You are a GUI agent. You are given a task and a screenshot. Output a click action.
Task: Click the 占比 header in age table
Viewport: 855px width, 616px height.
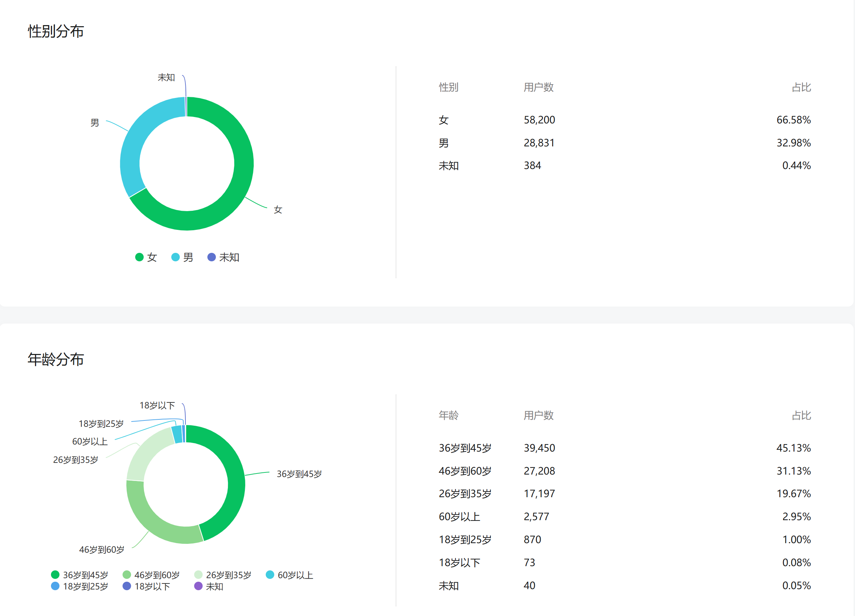click(801, 415)
